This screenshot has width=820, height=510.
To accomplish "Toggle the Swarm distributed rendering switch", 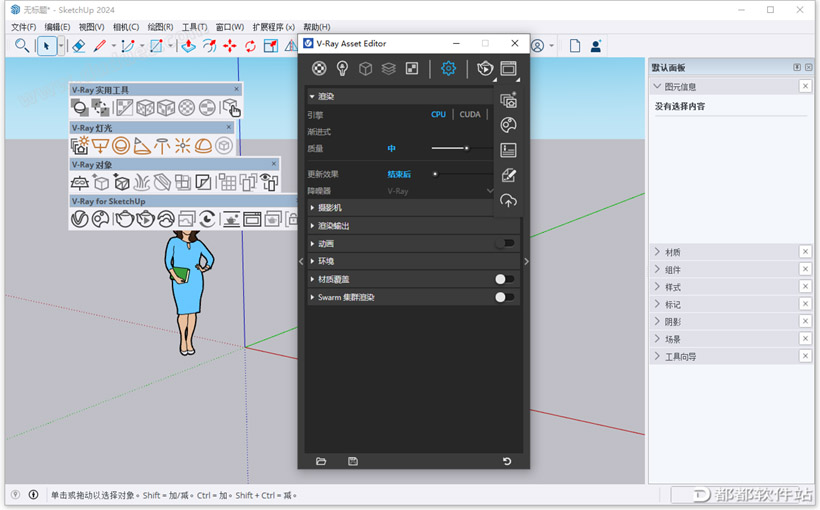I will (505, 297).
